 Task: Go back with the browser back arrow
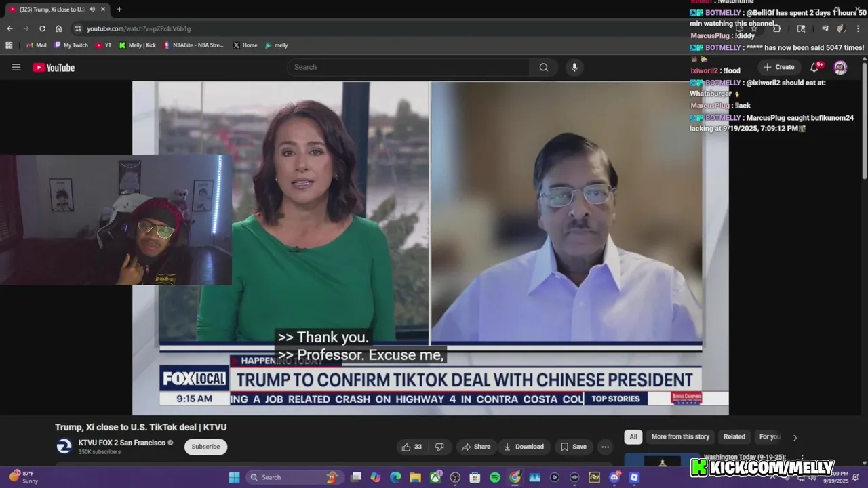coord(9,28)
